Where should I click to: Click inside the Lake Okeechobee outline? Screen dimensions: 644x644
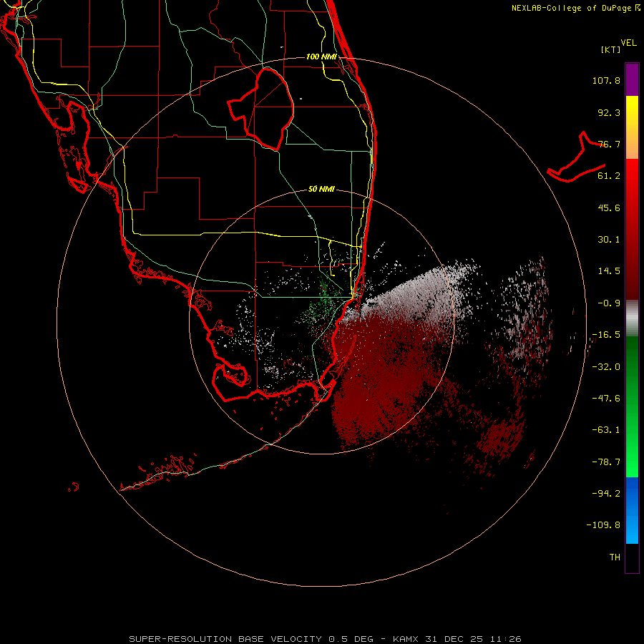[x=267, y=109]
